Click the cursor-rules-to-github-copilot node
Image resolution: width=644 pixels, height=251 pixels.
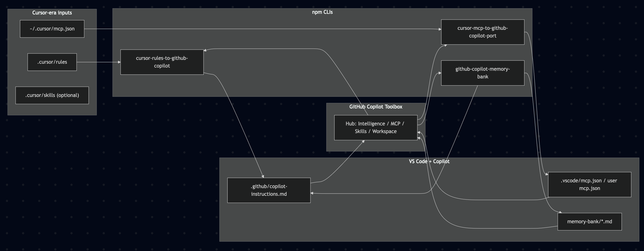coord(162,62)
